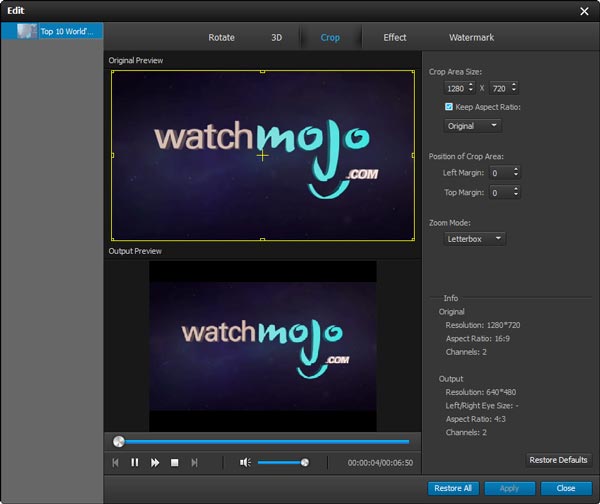Click the crop center crosshair marker
600x504 pixels.
point(262,155)
